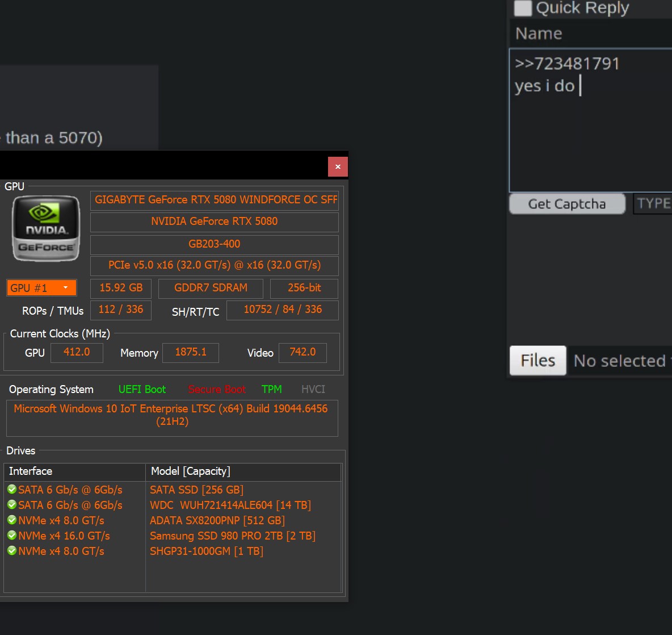Viewport: 672px width, 635px height.
Task: Click green check icon for Samsung 980 PRO row
Action: click(x=12, y=536)
